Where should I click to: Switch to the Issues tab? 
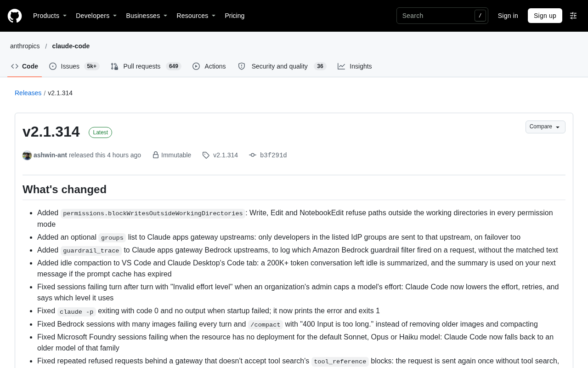point(74,66)
